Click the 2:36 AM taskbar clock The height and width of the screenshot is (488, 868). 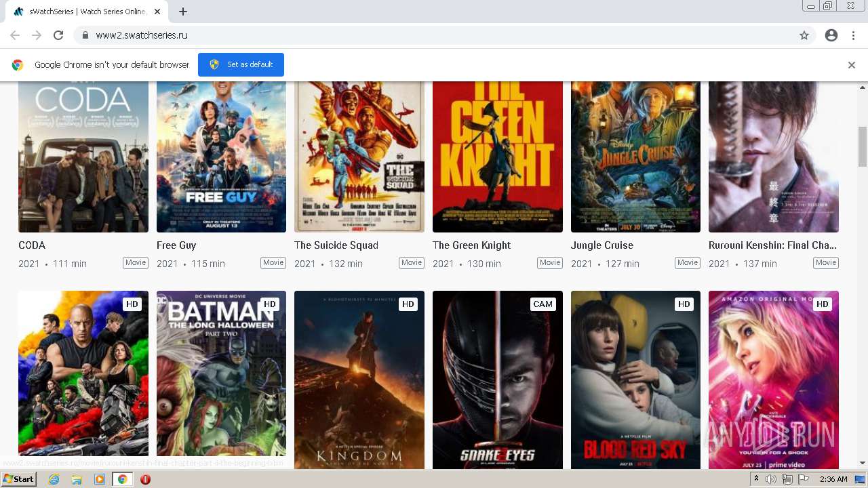pos(833,479)
